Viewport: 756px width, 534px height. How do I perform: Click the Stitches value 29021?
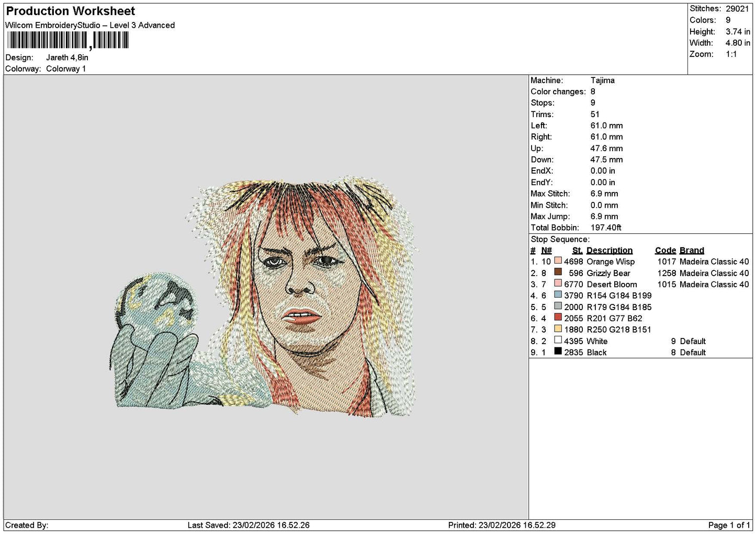[x=737, y=8]
